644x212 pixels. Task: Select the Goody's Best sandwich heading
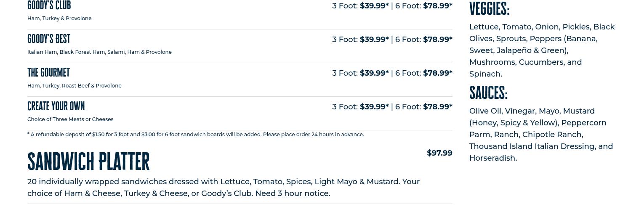pyautogui.click(x=49, y=39)
